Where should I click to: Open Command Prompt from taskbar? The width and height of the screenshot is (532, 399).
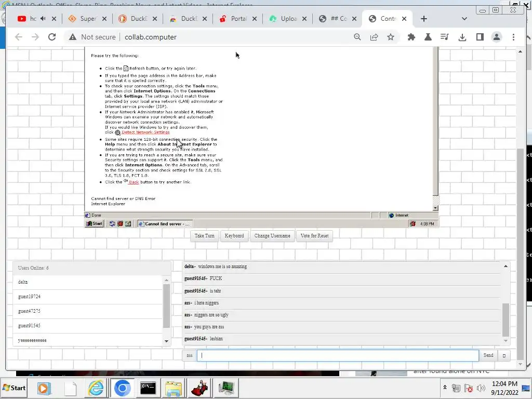click(x=148, y=388)
